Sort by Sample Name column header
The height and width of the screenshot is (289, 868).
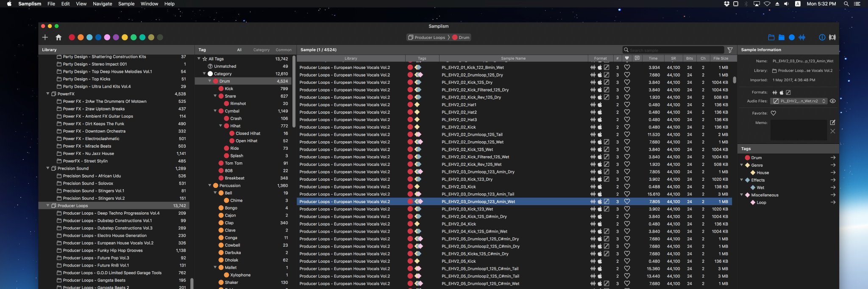pos(513,58)
